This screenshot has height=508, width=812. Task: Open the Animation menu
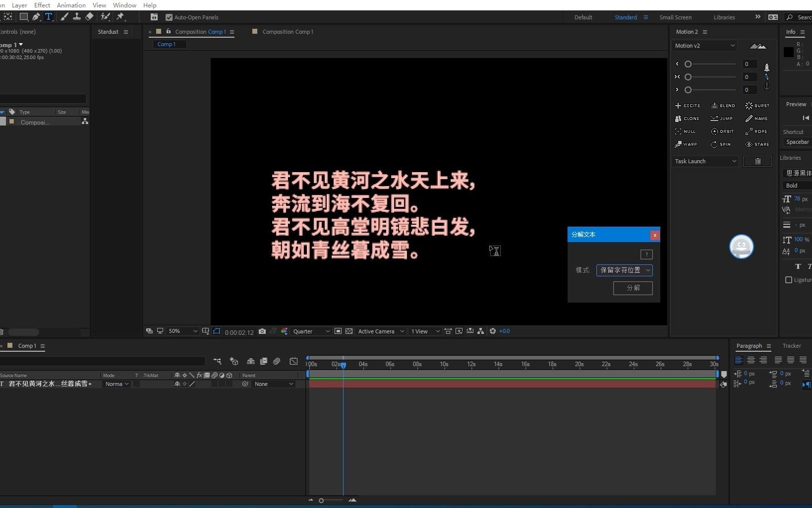(71, 5)
